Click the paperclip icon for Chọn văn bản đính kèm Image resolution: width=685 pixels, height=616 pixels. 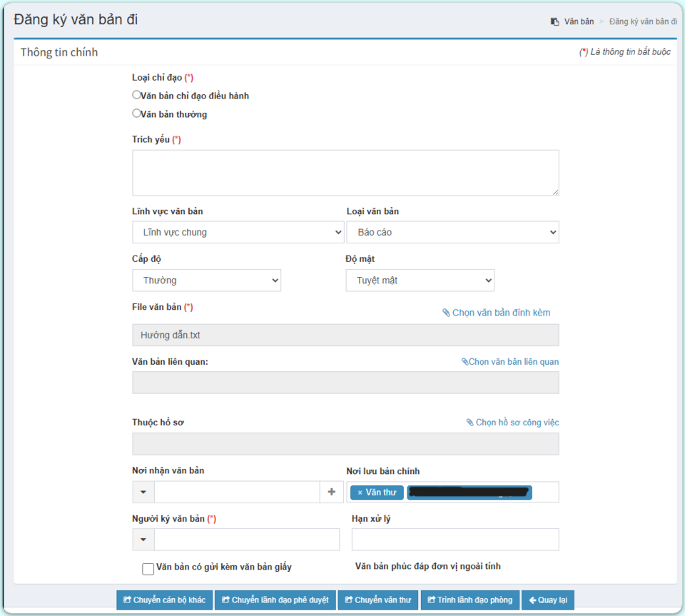[x=446, y=313]
